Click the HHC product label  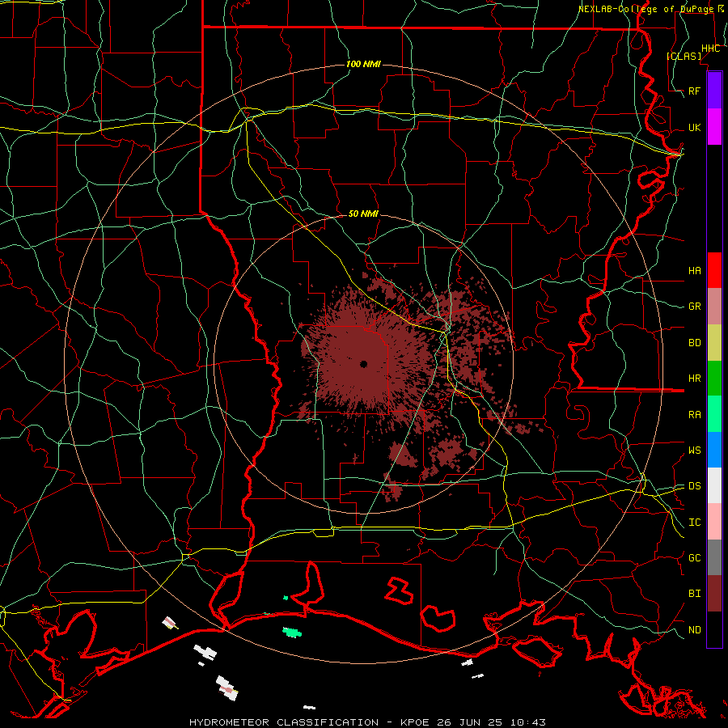[710, 49]
